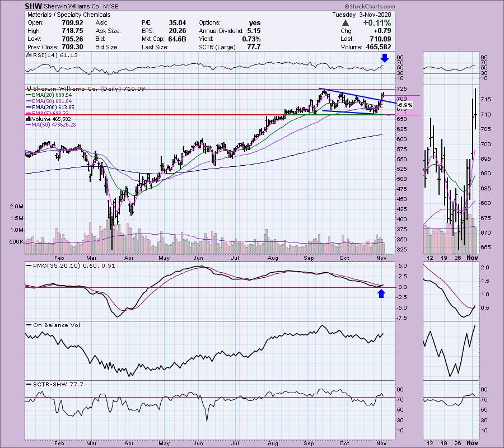Click the Jun label under the price chart
The width and height of the screenshot is (504, 448).
[x=198, y=258]
